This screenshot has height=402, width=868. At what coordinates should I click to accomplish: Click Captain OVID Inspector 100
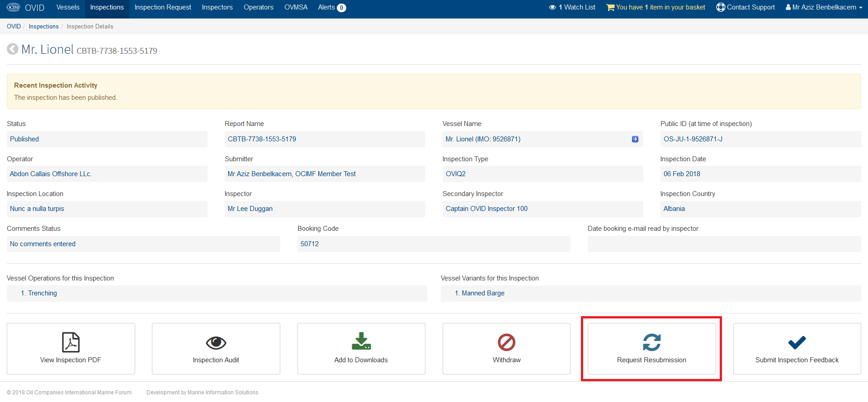tap(543, 209)
